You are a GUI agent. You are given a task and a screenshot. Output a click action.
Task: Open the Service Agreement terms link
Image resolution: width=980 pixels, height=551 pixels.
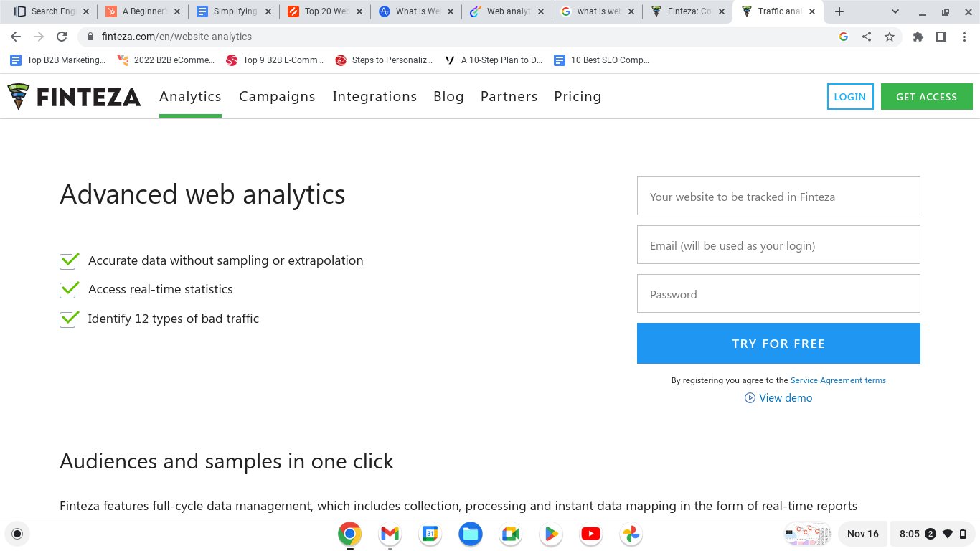pyautogui.click(x=838, y=380)
